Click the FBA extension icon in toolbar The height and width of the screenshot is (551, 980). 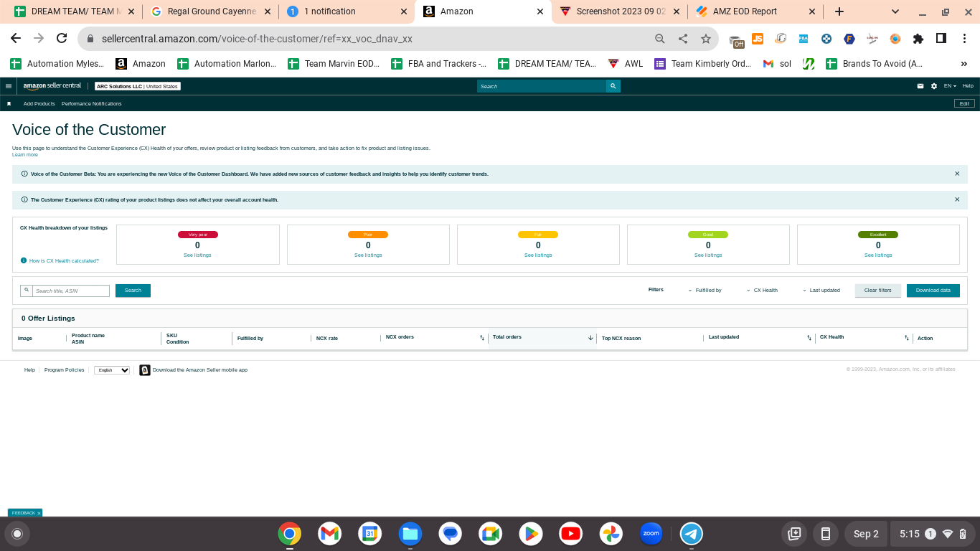(804, 39)
